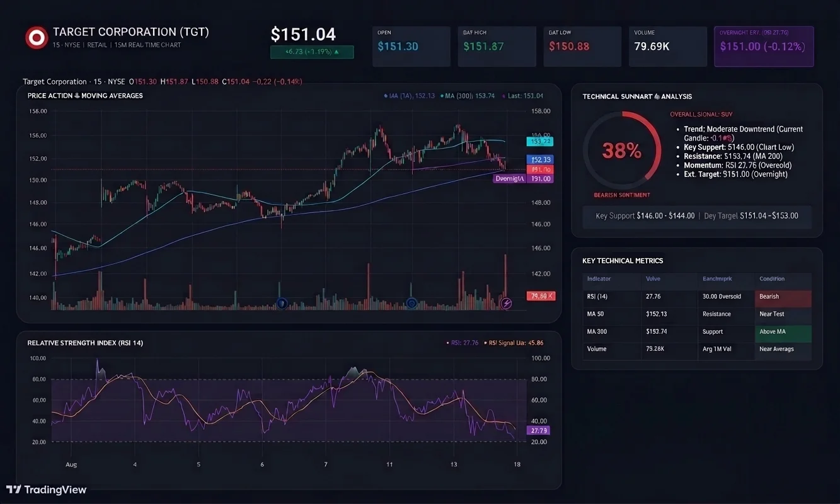Click the RSI: 27.76 legend entry
The image size is (840, 504).
(462, 343)
